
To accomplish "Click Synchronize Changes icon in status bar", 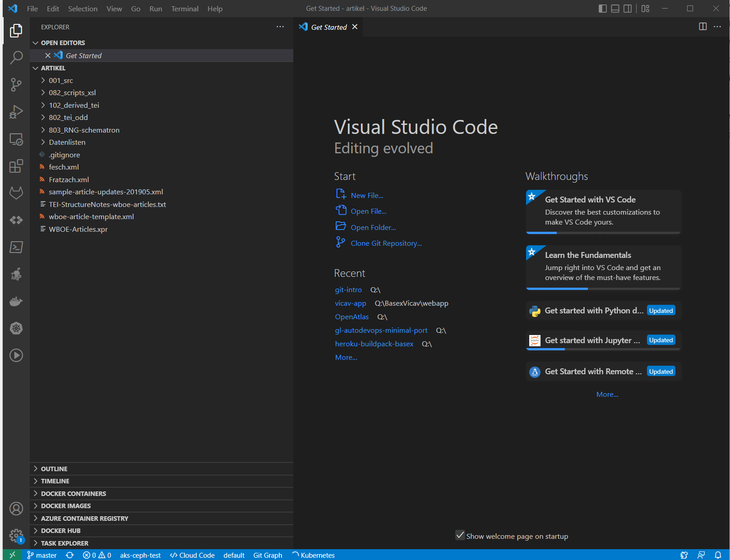I will pyautogui.click(x=70, y=555).
